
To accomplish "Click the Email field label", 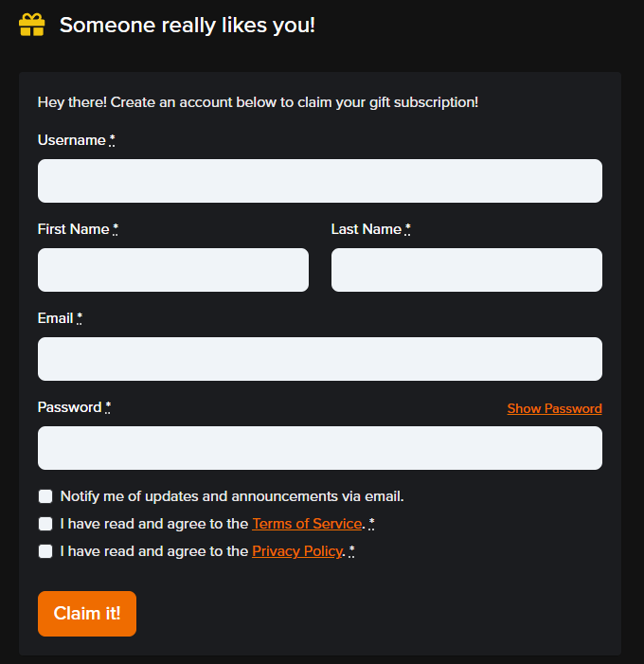I will point(56,318).
